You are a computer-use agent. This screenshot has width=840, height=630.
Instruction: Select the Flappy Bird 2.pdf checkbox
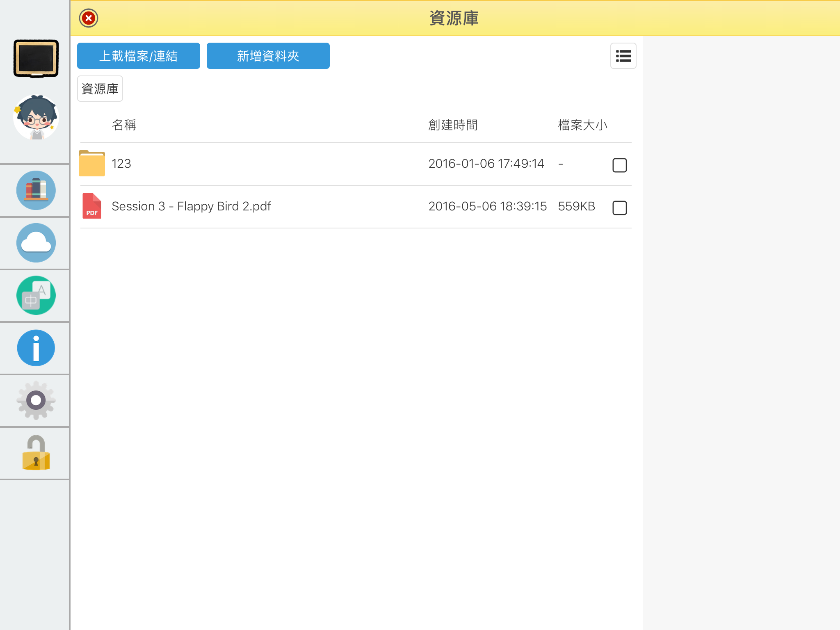[x=619, y=208]
